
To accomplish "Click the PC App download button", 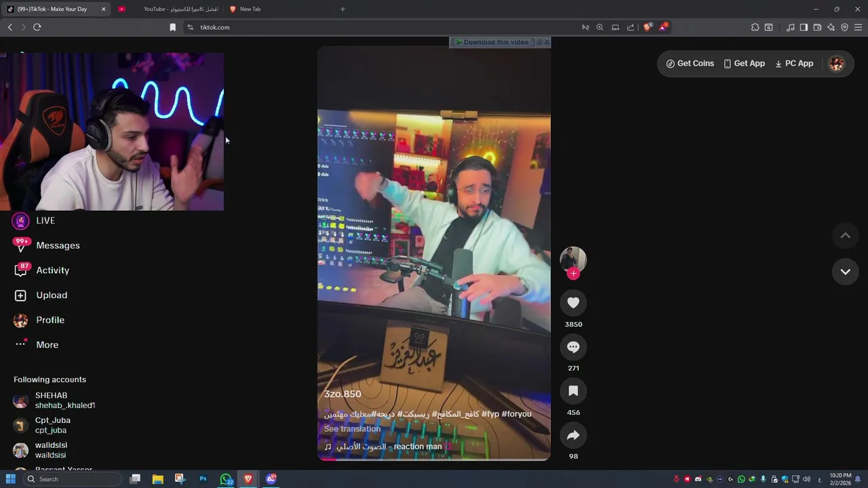I will point(793,64).
